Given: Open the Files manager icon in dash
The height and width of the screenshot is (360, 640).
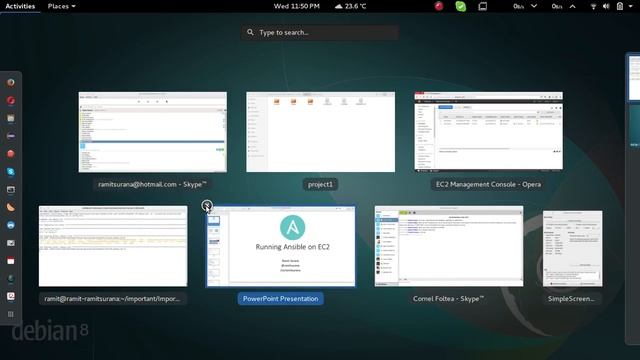Looking at the screenshot, I should tap(11, 118).
